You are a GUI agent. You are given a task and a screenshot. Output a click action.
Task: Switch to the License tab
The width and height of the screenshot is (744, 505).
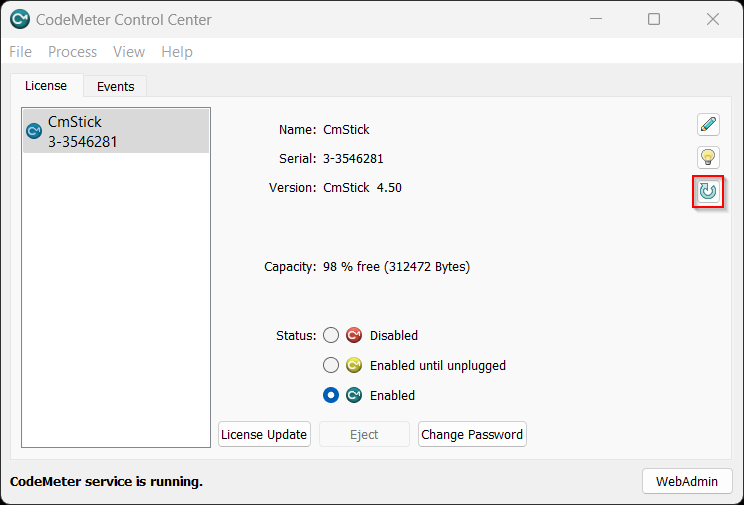[x=46, y=86]
